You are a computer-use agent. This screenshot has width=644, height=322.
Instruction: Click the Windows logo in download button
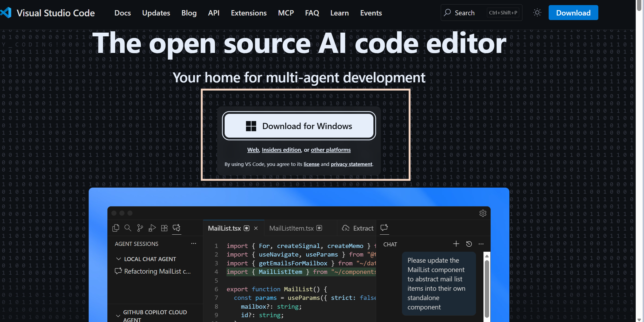251,126
